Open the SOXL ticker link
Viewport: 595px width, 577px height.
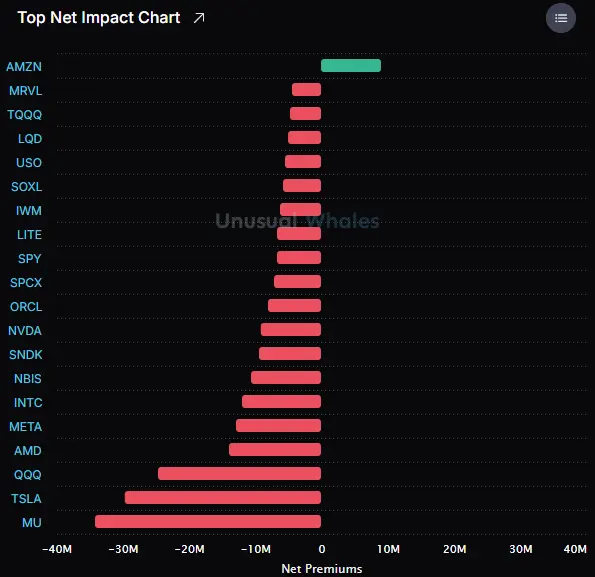pos(26,187)
